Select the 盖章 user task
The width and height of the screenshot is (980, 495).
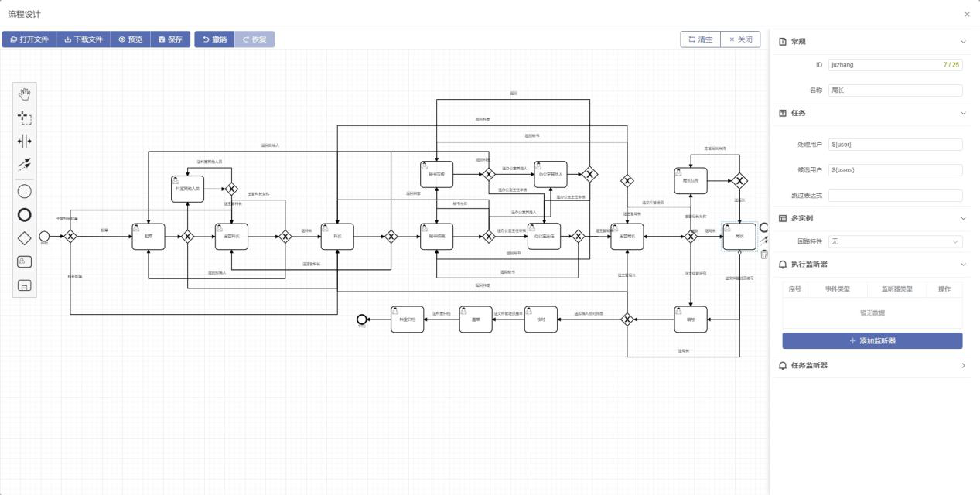[x=476, y=319]
